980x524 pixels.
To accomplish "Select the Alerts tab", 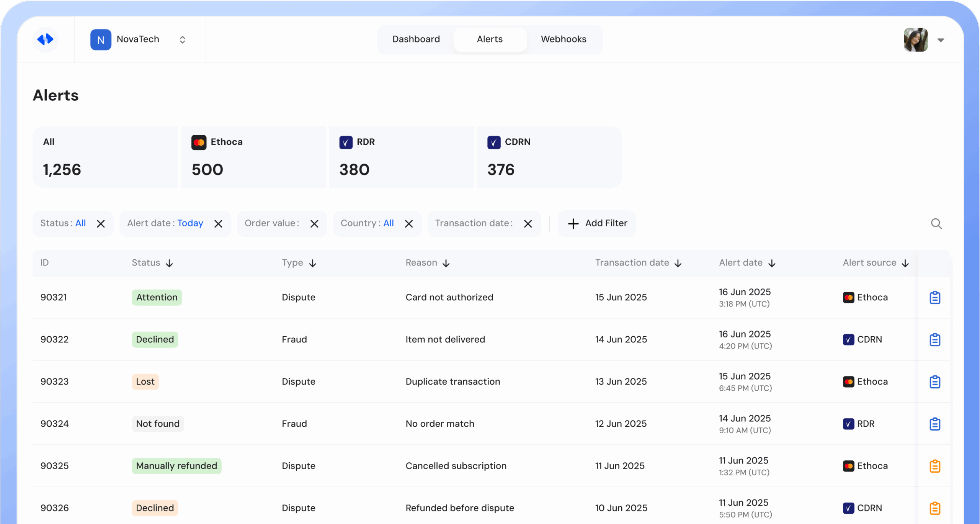I will (490, 39).
